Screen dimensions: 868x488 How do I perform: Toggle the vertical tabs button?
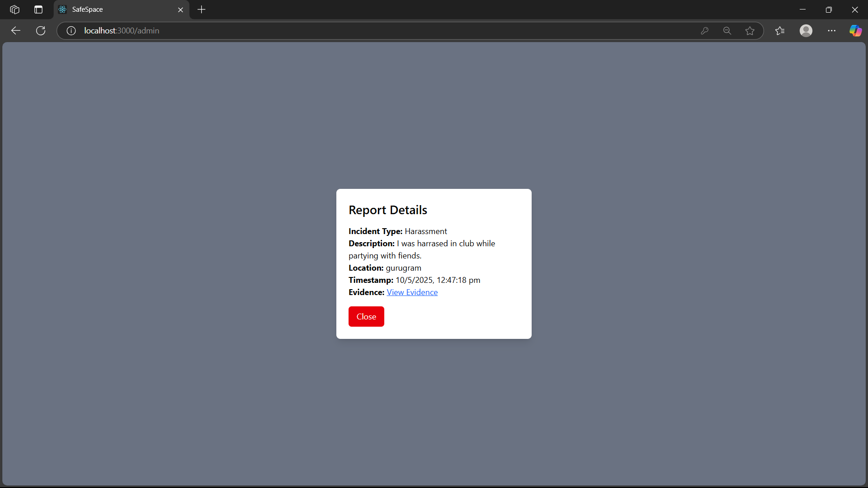(x=38, y=9)
